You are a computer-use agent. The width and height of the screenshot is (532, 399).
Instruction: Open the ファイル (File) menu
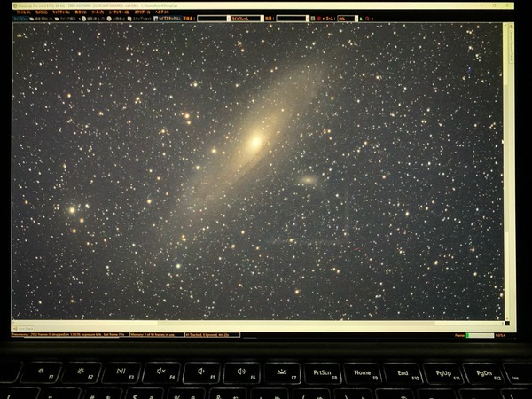click(23, 12)
